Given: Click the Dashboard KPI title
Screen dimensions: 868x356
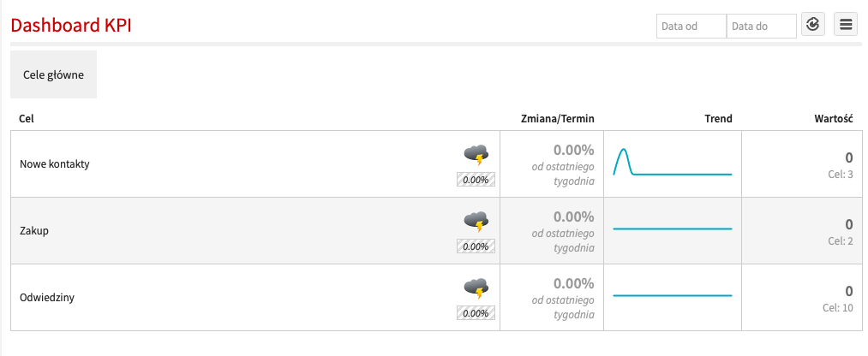Looking at the screenshot, I should coord(70,26).
